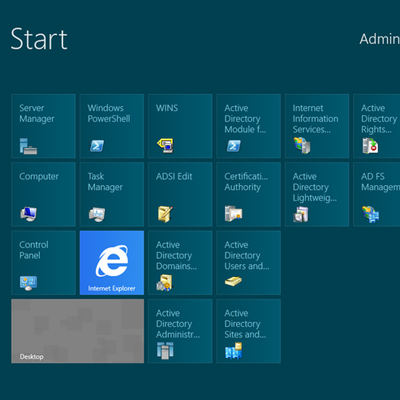Launch Windows PowerShell via its icon
This screenshot has height=400, width=400.
[x=97, y=146]
